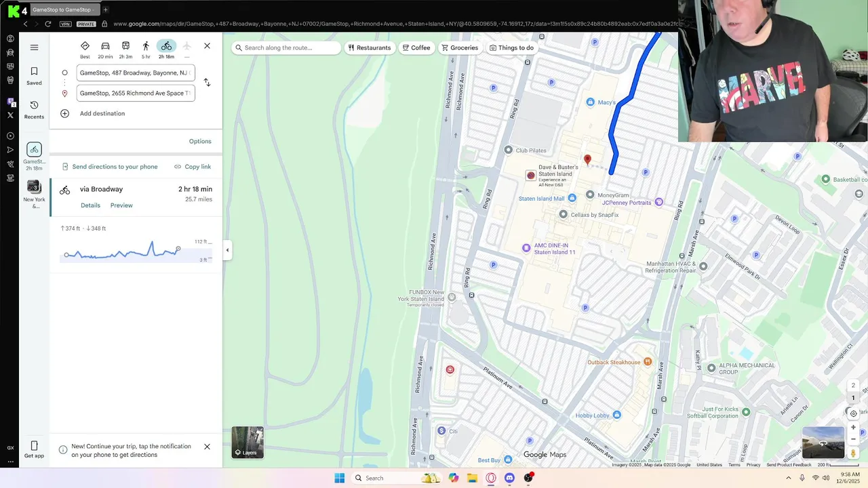Reverse starting point and destination
This screenshot has width=868, height=488.
click(207, 83)
